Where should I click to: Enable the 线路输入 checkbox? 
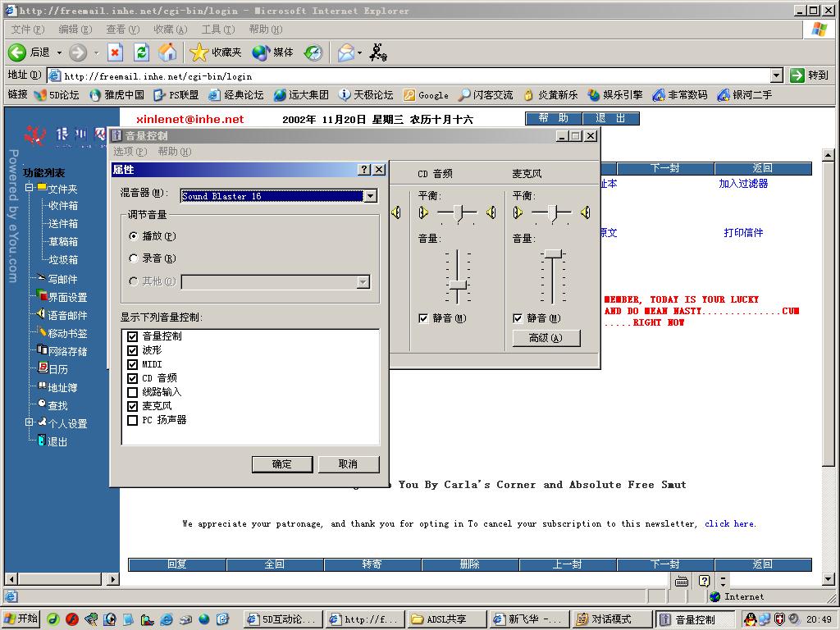(133, 392)
